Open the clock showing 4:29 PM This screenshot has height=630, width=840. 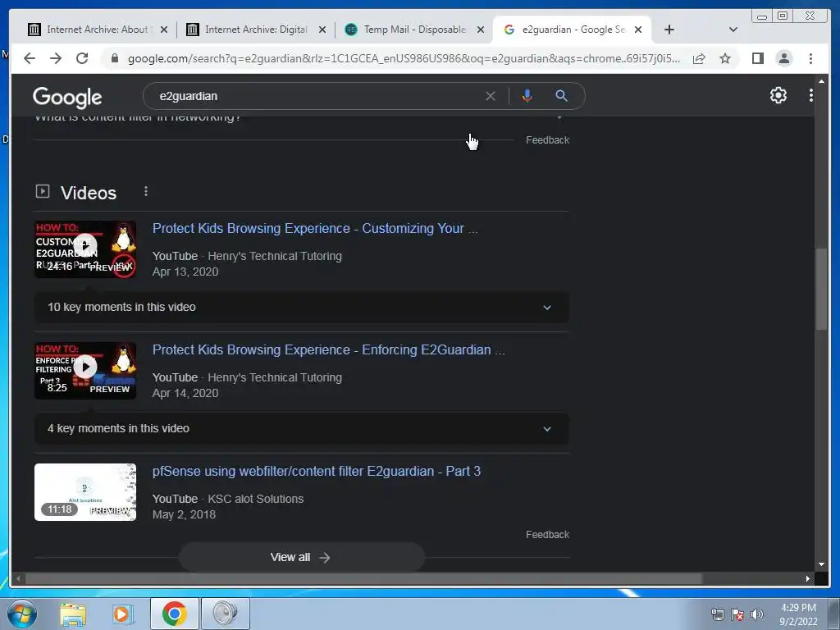click(798, 614)
